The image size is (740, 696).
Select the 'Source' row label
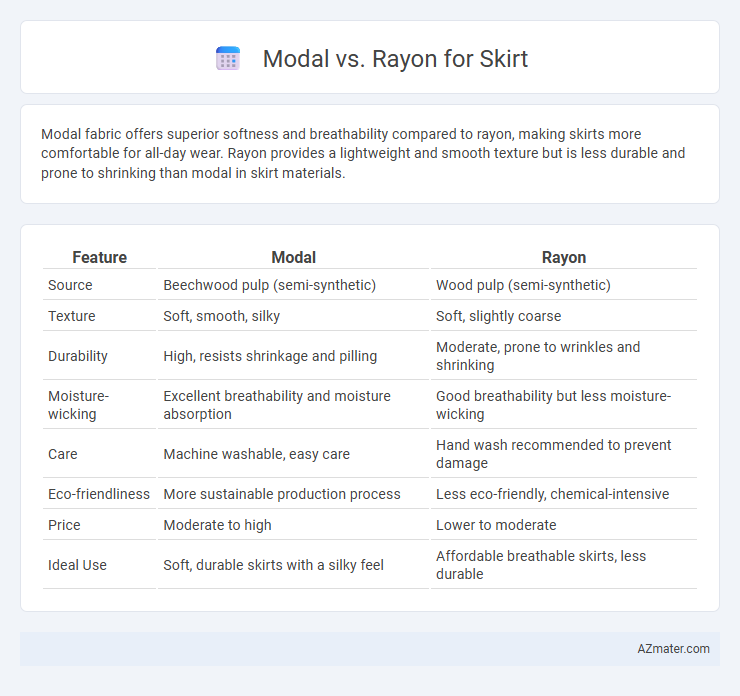pyautogui.click(x=70, y=285)
